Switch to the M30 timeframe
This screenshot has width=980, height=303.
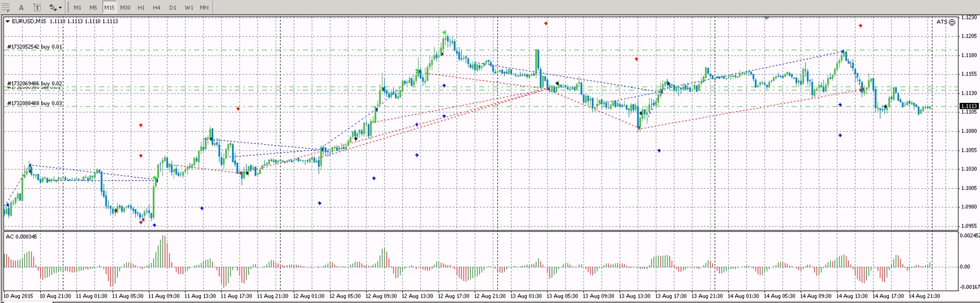coord(125,7)
